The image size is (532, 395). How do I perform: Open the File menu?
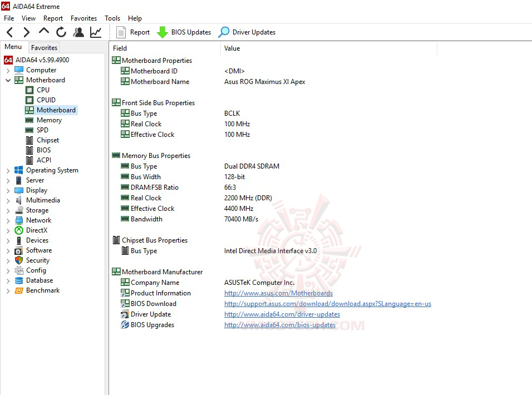9,18
